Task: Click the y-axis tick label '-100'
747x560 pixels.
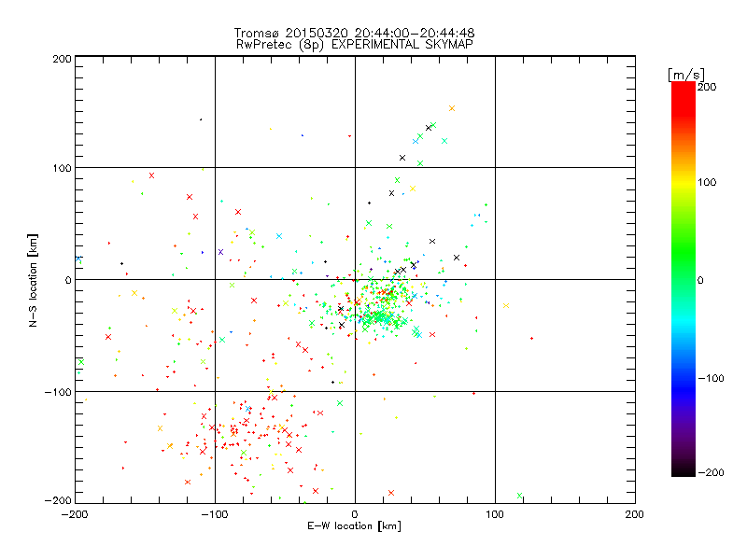Action: [x=58, y=391]
